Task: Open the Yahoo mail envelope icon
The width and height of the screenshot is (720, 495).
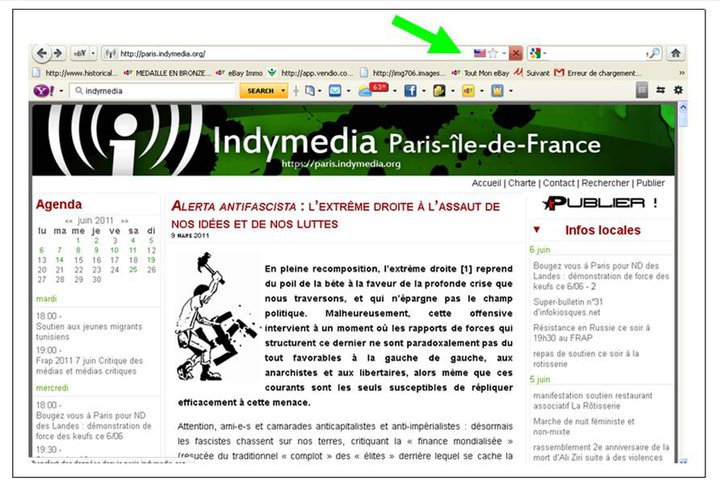Action: tap(334, 90)
